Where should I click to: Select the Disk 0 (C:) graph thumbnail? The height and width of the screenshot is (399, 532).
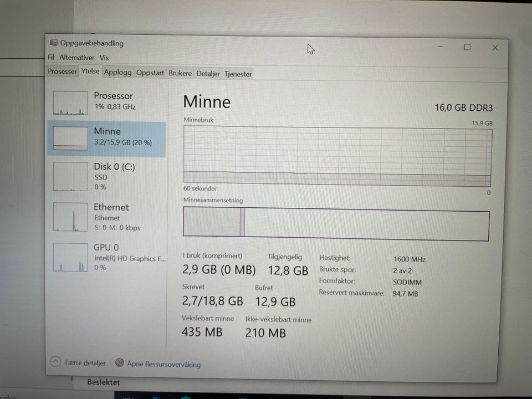click(70, 176)
